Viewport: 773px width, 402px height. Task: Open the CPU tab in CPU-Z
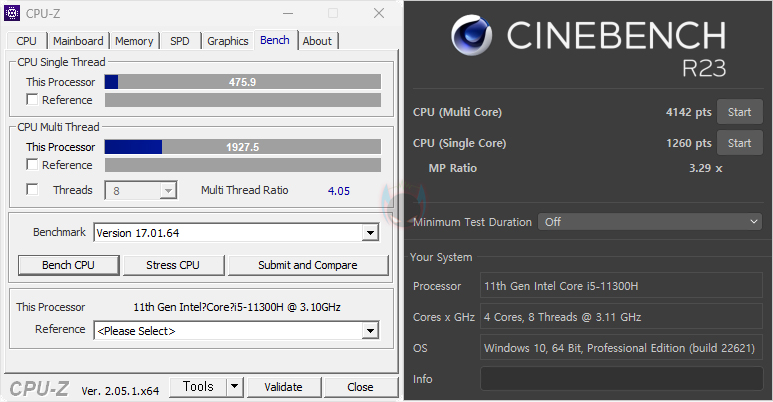coord(26,41)
